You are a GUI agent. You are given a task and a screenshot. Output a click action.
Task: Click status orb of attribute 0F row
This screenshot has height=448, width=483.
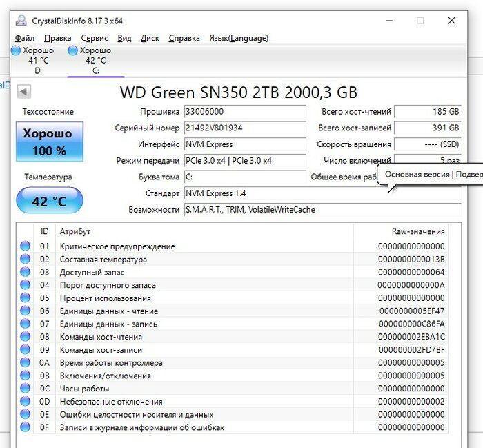(26, 427)
